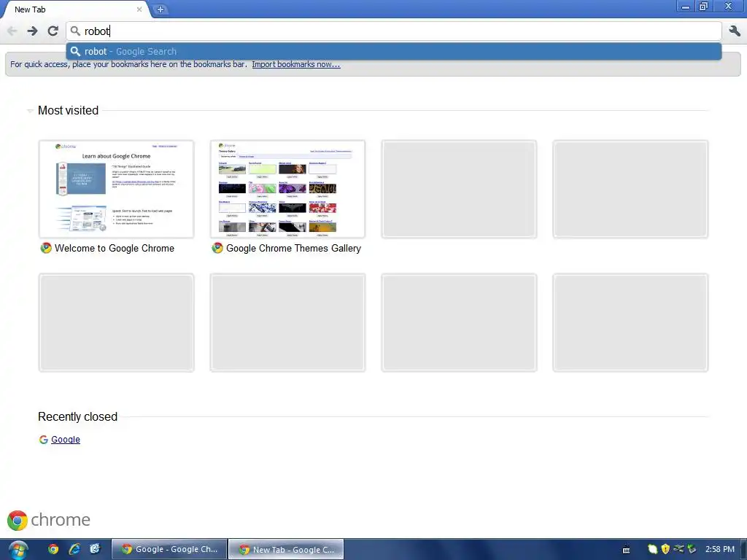Reopen recently closed Google page

[x=66, y=440]
